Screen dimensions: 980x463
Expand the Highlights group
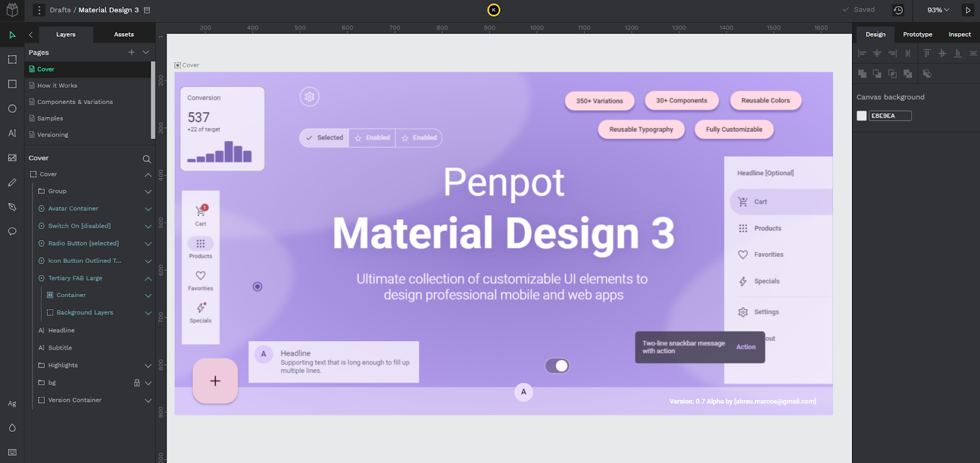point(148,366)
